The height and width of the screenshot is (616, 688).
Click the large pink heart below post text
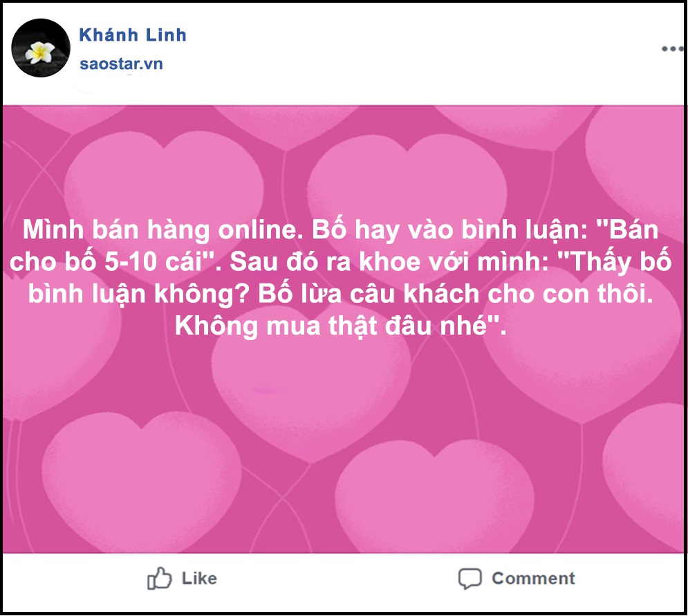(x=312, y=395)
